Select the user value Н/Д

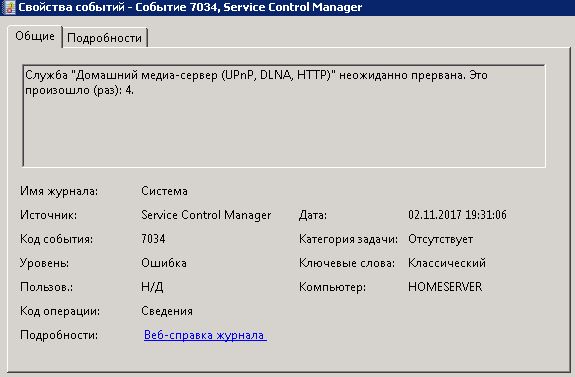point(152,287)
